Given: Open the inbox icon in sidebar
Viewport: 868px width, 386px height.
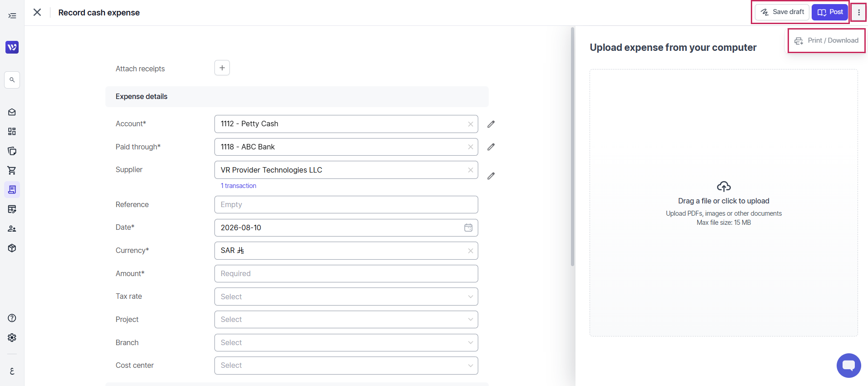Looking at the screenshot, I should [12, 112].
